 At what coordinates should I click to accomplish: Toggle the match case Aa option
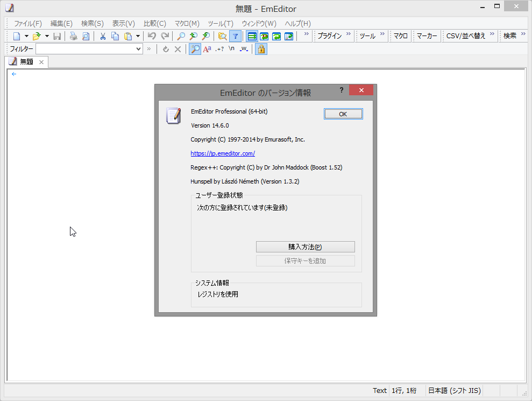point(207,49)
